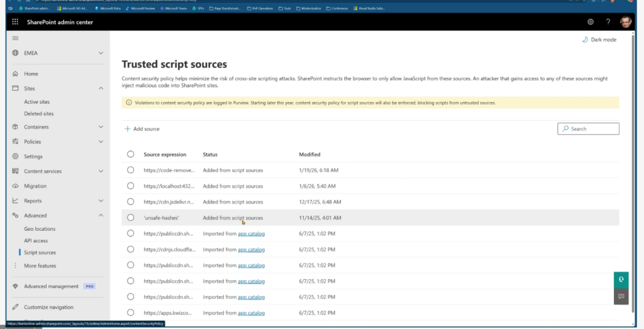Open Active sites in the navigation
Viewport: 644px width, 329px height.
coord(36,102)
